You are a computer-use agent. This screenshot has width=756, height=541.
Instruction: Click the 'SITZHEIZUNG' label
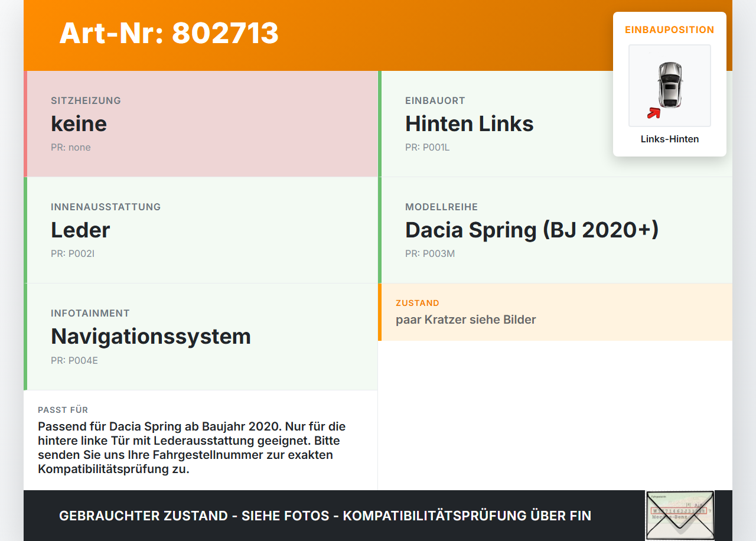point(86,100)
